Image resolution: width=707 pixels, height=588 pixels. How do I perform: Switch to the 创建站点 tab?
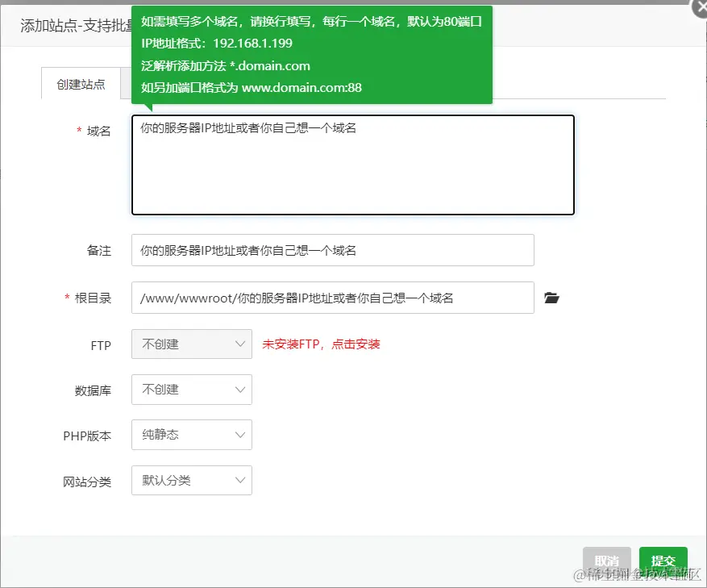coord(81,84)
